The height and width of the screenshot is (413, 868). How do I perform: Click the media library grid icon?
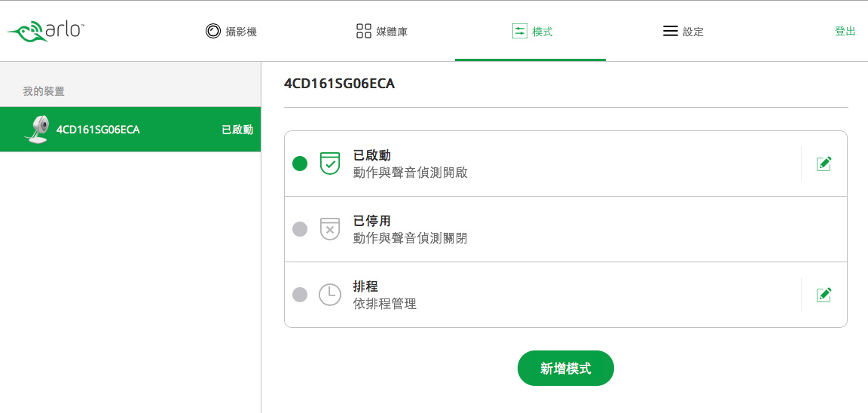point(363,31)
